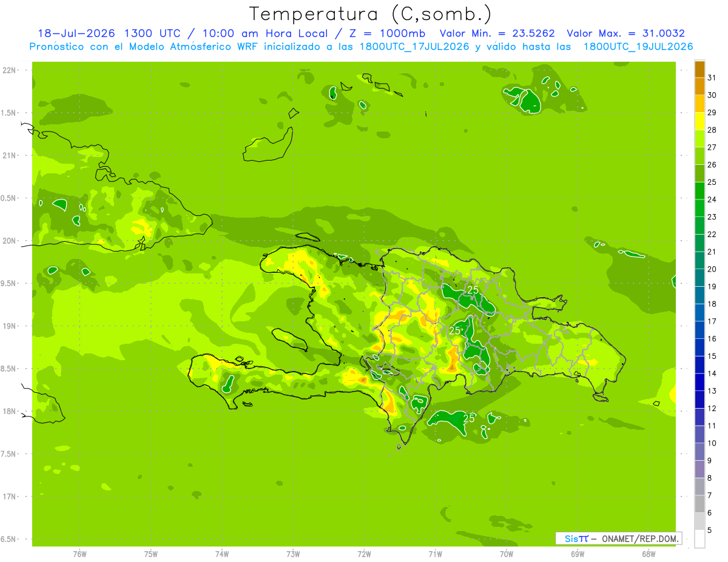728x562 pixels.
Task: Click the legend scale number 5
Action: click(710, 530)
